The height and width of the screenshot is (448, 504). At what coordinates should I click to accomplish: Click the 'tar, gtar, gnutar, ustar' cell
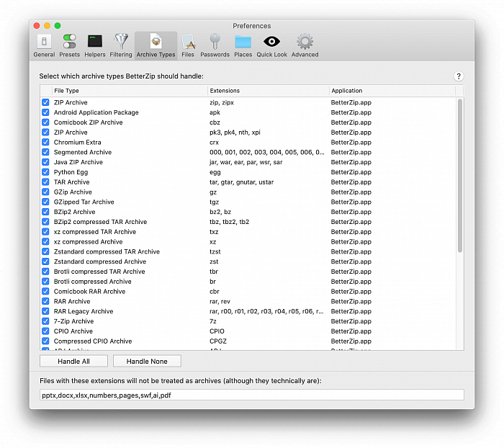click(x=241, y=182)
